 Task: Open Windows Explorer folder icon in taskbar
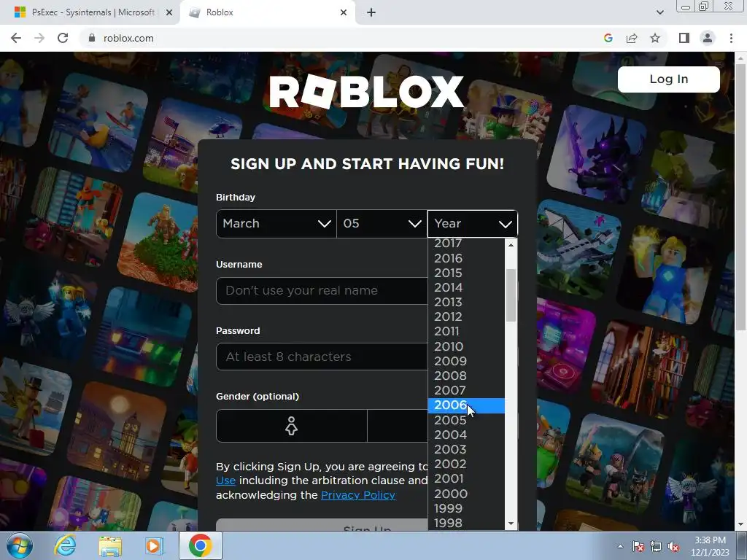[x=110, y=545]
